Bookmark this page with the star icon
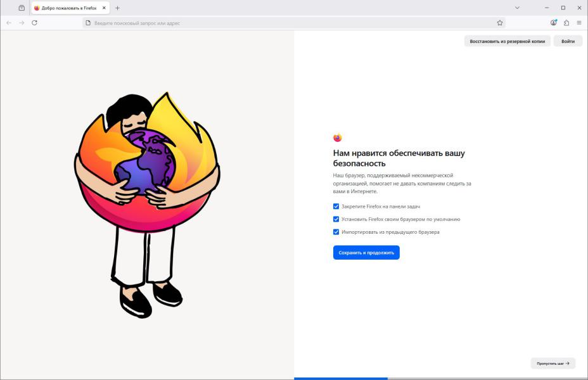 500,23
